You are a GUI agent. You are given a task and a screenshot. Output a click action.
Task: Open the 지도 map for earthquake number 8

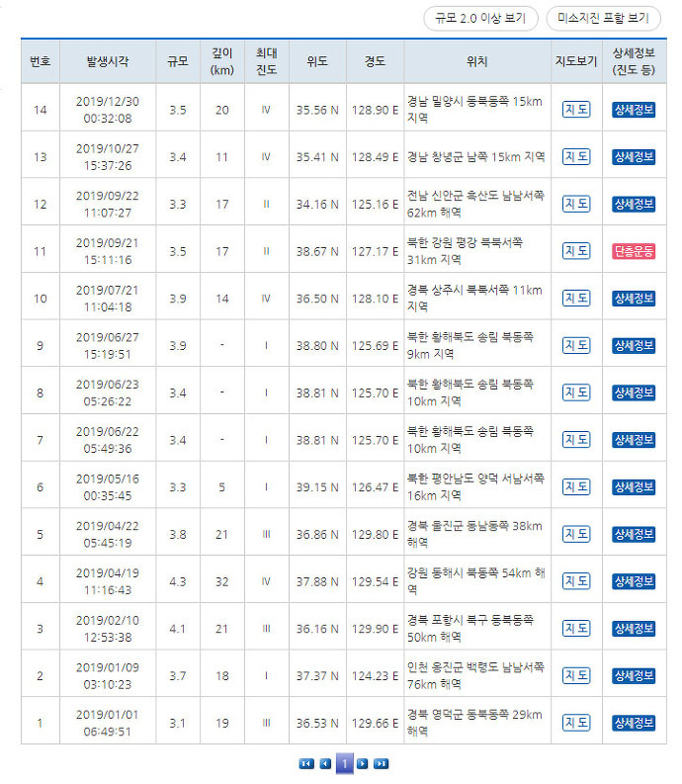(x=576, y=392)
